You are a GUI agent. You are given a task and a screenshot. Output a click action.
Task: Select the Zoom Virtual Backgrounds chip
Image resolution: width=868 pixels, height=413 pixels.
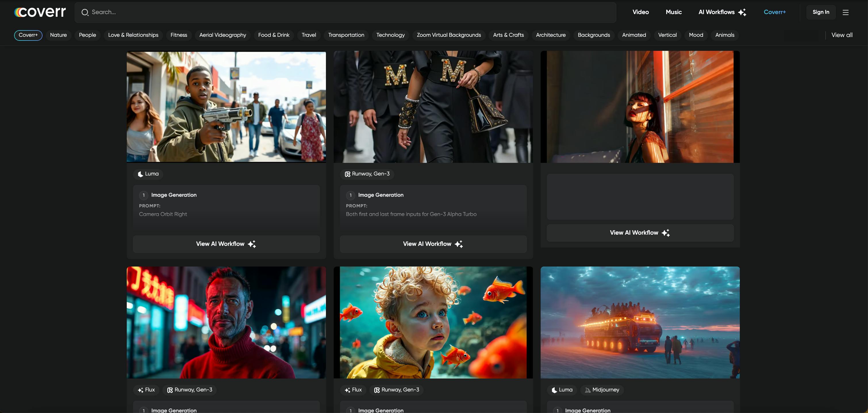point(448,35)
